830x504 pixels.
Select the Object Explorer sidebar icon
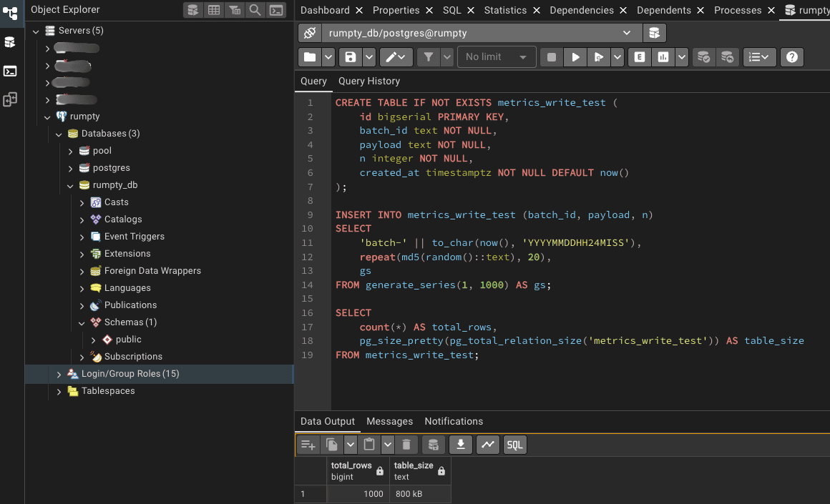tap(10, 13)
